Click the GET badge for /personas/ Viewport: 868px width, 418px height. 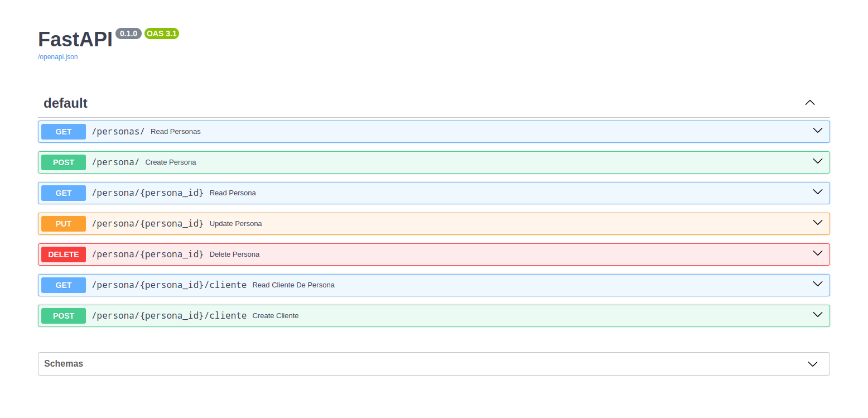click(64, 132)
